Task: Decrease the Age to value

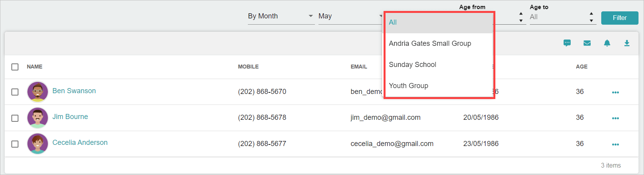Action: (591, 20)
